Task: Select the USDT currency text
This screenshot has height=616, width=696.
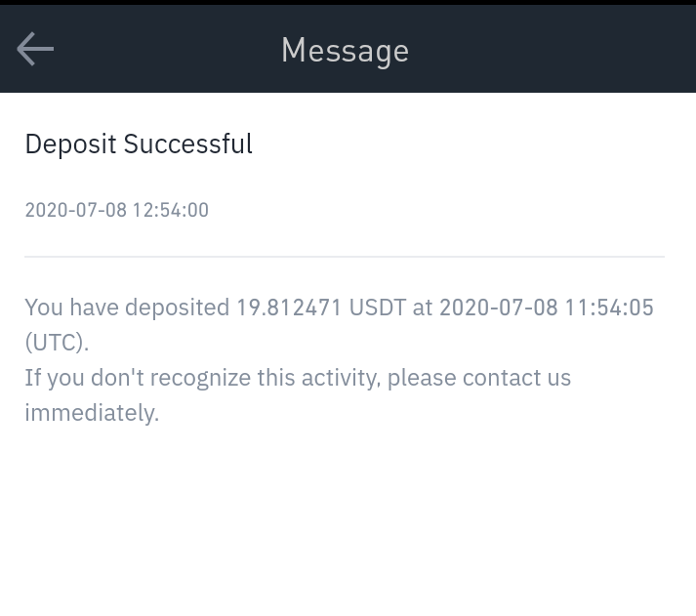Action: (x=378, y=308)
